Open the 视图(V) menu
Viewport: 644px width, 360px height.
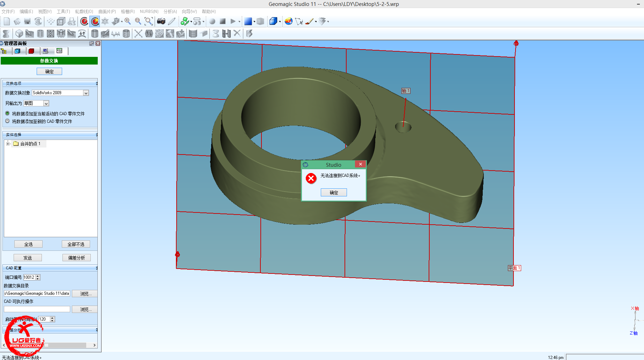pyautogui.click(x=45, y=12)
